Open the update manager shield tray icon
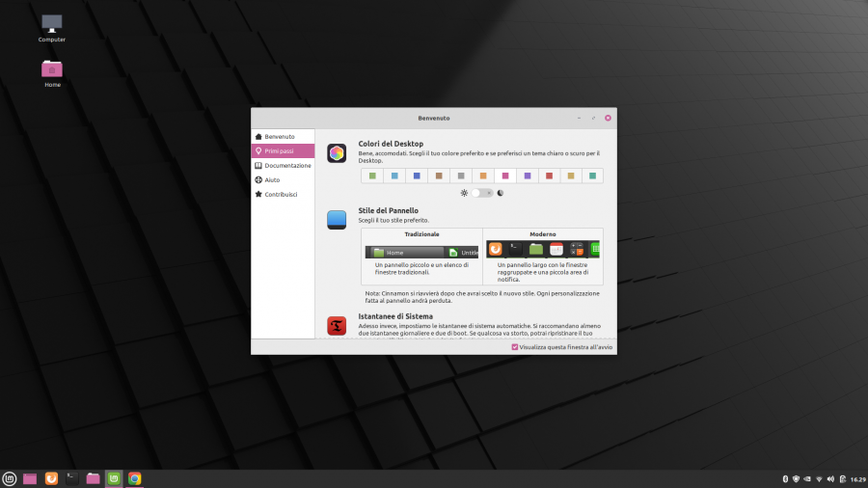Screen dimensions: 868x488 pyautogui.click(x=796, y=479)
